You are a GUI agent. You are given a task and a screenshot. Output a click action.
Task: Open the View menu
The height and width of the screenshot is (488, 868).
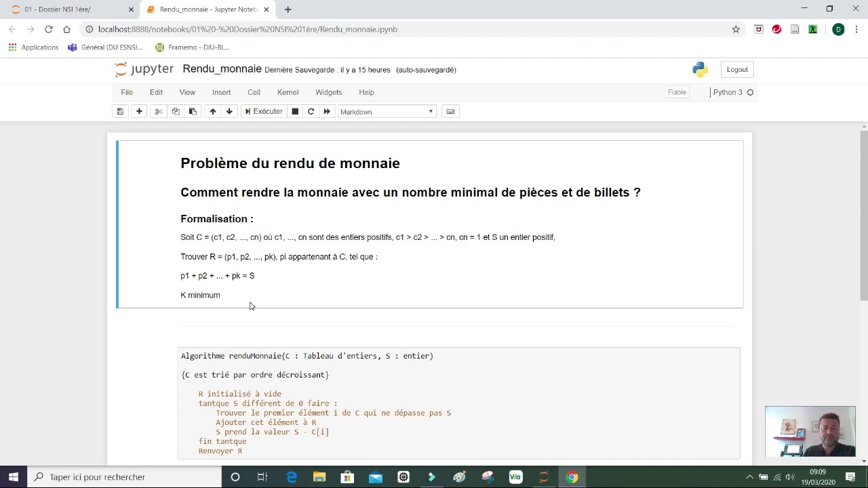coord(187,92)
